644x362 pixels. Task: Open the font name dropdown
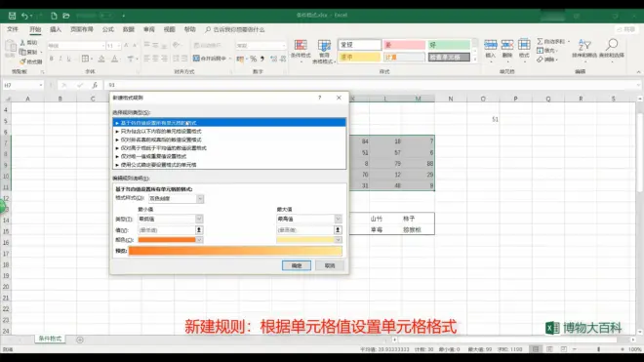(102, 46)
